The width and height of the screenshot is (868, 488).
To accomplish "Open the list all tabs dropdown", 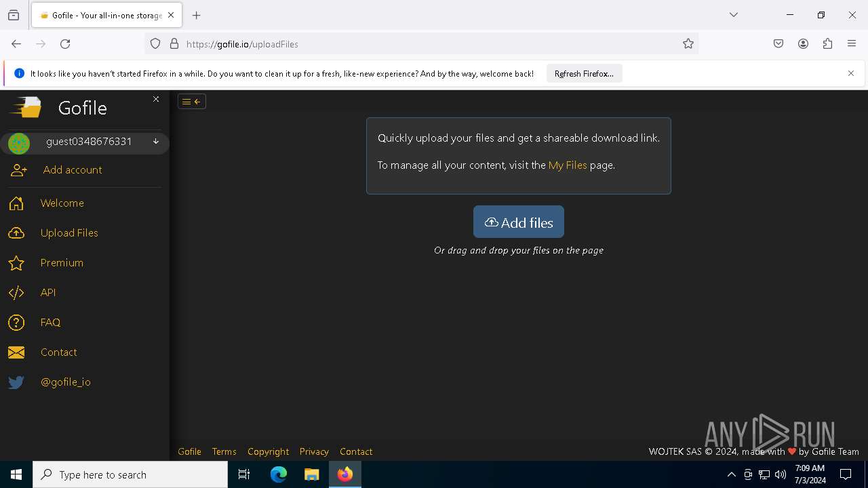I will (734, 15).
